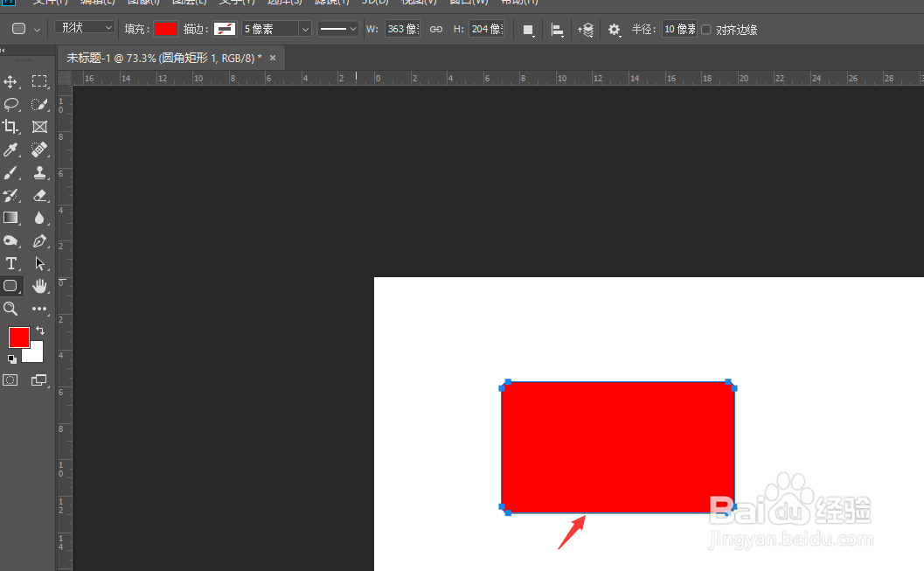Select the Crop tool
924x571 pixels.
click(10, 127)
